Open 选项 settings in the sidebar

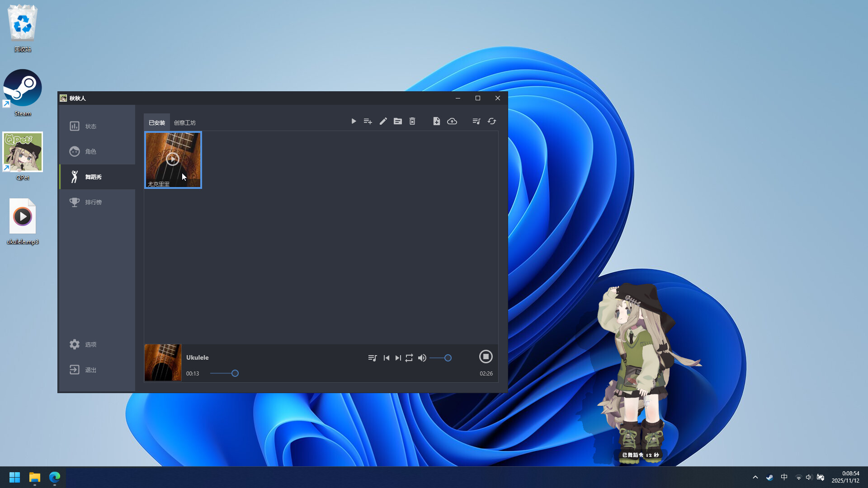point(90,344)
